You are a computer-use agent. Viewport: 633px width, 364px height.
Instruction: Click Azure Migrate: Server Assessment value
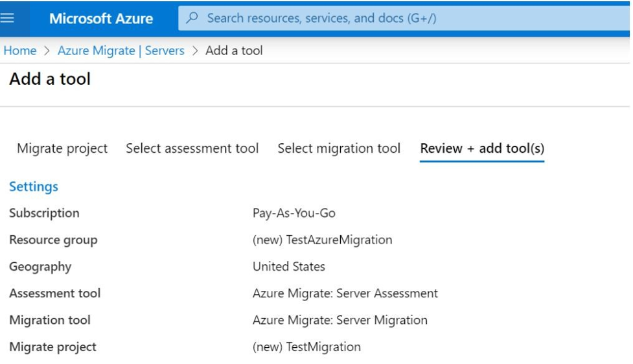click(x=345, y=293)
